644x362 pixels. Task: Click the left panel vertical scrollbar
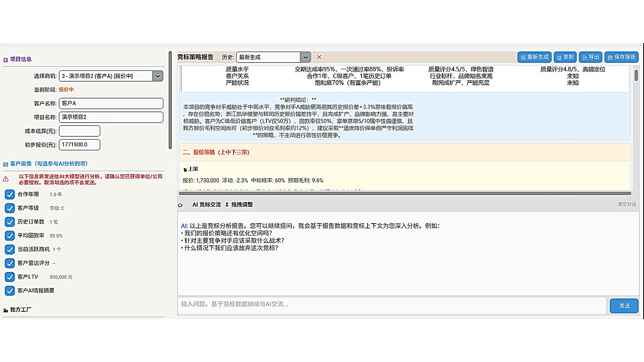click(170, 101)
